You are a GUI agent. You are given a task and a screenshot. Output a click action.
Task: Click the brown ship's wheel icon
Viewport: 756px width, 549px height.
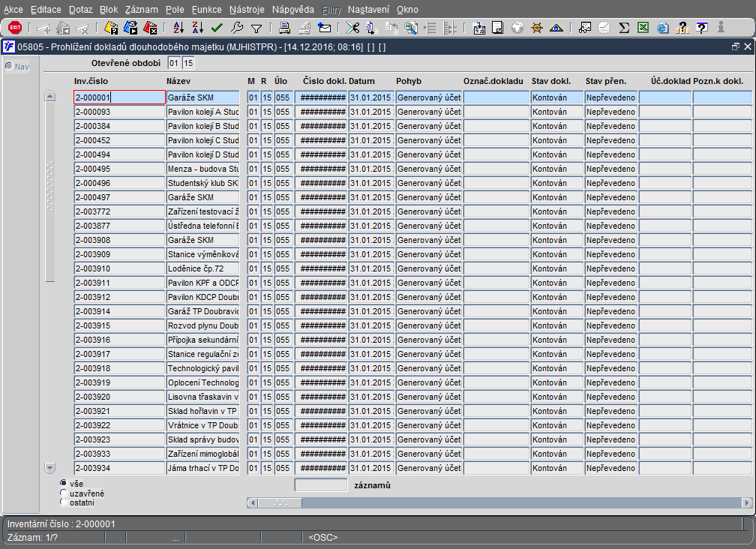pos(537,28)
